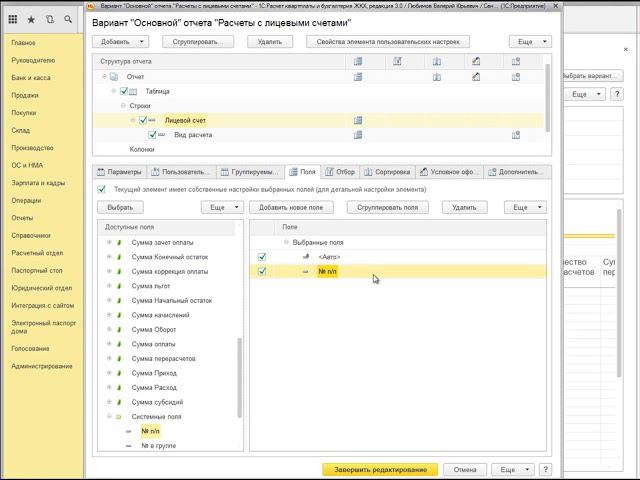Toggle the Таблица checkbox
Screen dimensions: 640x480
[124, 91]
